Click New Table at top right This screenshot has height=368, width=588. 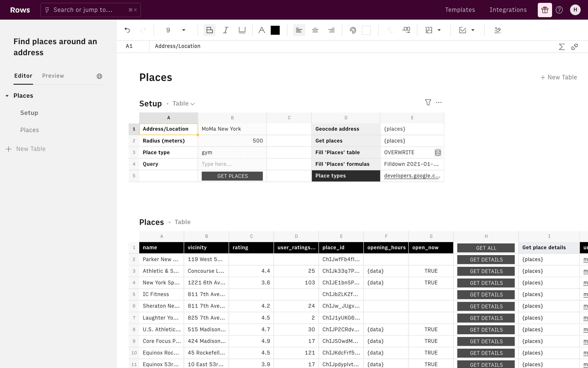[x=559, y=77]
